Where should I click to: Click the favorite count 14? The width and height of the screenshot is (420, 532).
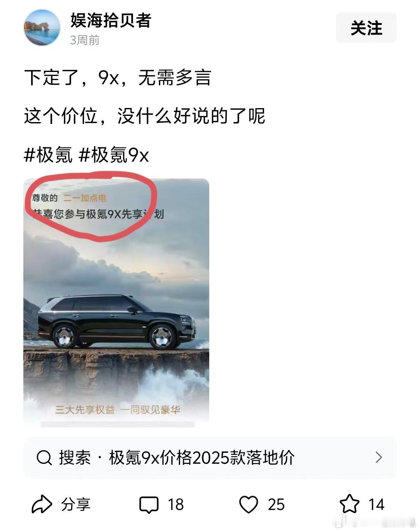[376, 505]
